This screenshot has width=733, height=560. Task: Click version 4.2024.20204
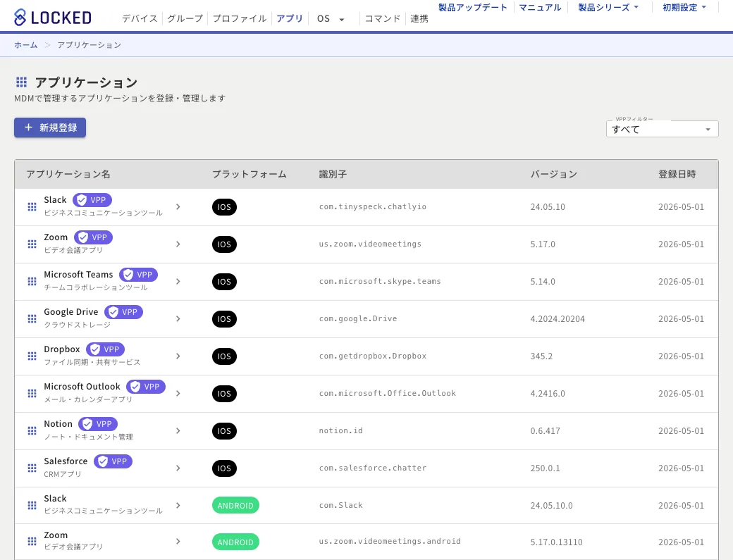tap(558, 319)
